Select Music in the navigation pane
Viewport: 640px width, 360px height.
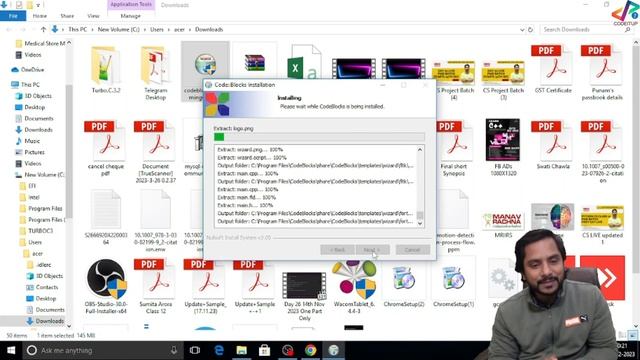click(28, 141)
